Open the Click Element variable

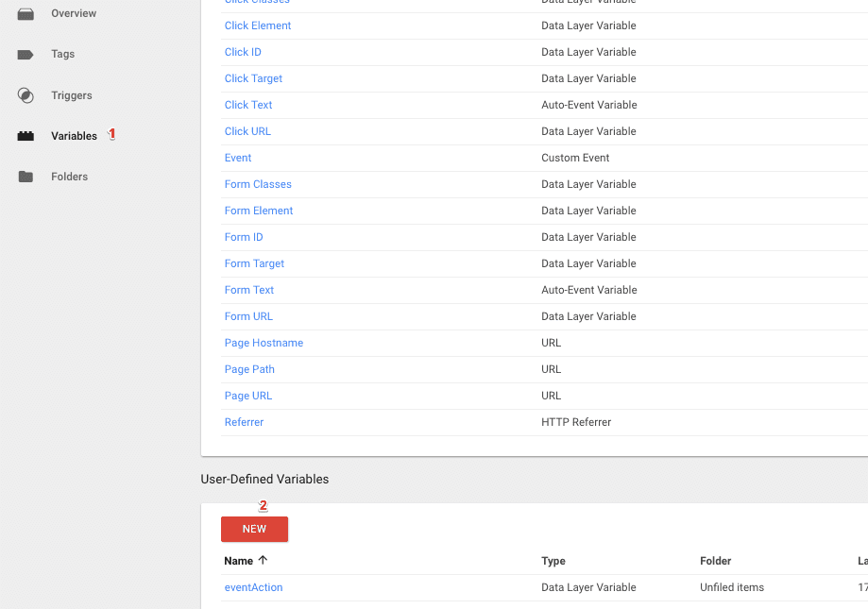(x=257, y=25)
